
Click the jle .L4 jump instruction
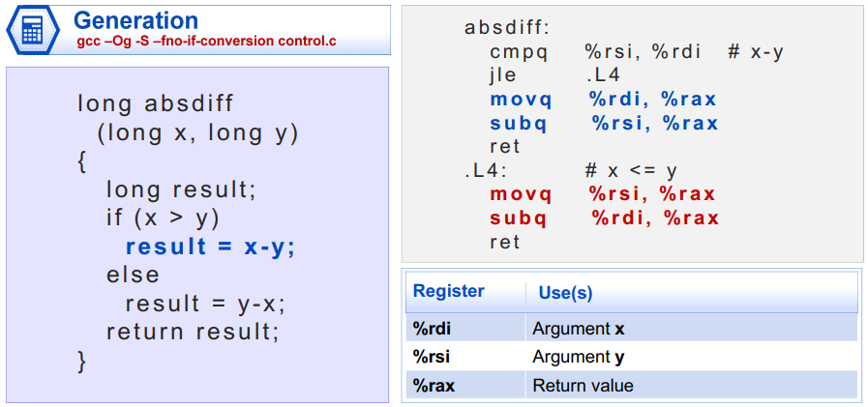click(x=555, y=75)
